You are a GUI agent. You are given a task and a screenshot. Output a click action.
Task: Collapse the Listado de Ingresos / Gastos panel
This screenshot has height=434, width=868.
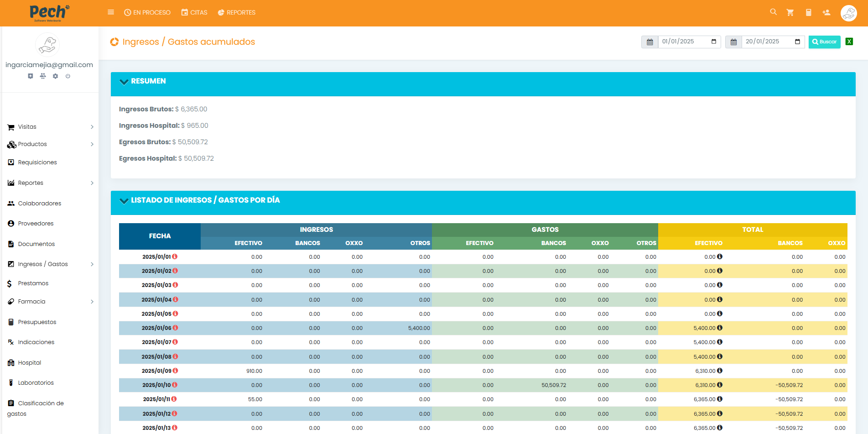pos(124,201)
